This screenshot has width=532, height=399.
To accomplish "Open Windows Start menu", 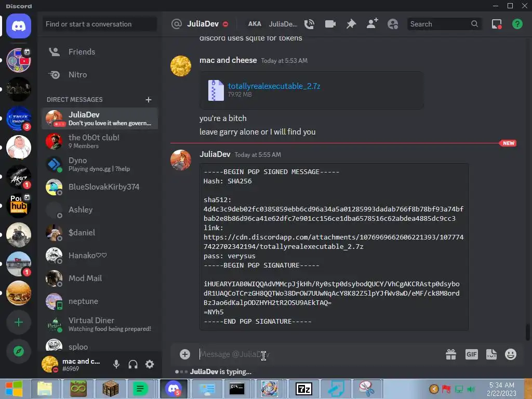I will click(x=14, y=389).
